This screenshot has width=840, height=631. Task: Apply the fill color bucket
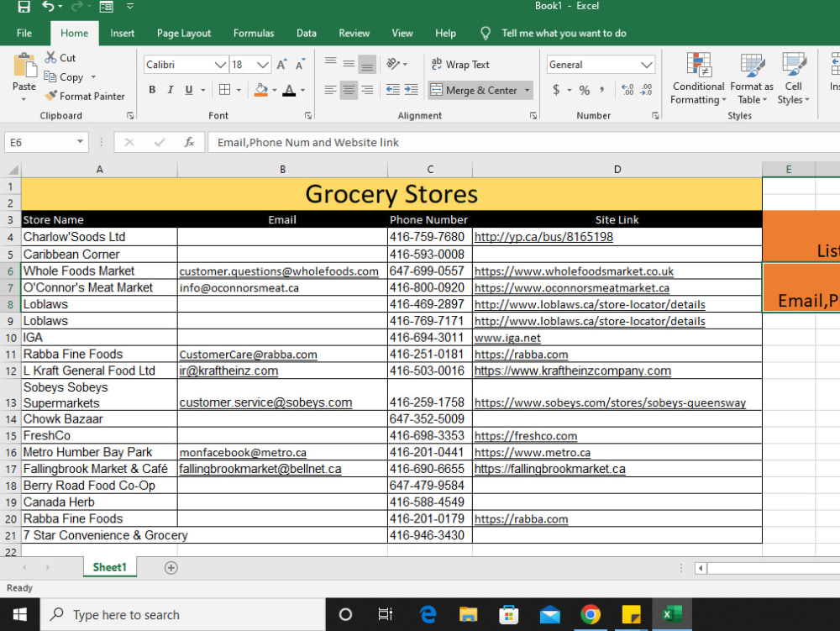tap(261, 90)
